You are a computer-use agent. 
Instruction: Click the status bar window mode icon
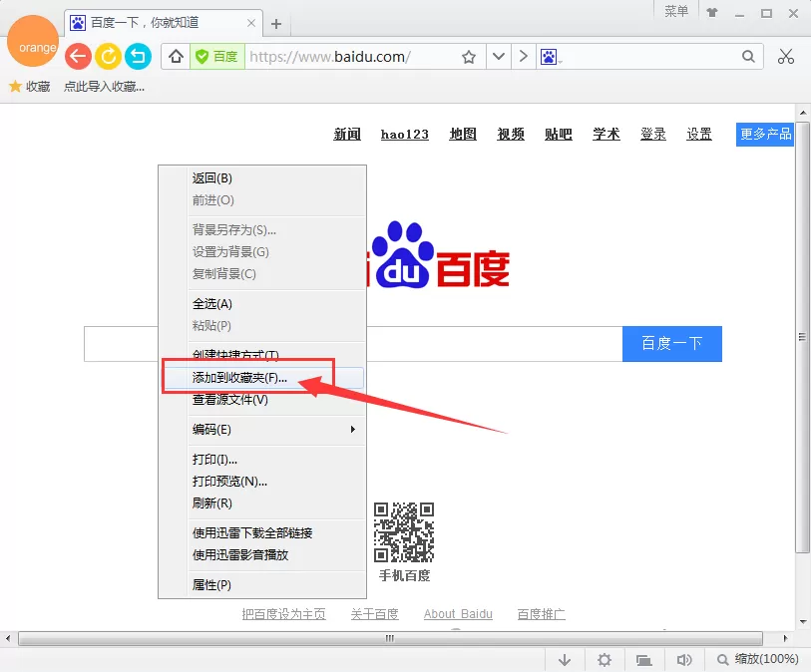tap(644, 660)
